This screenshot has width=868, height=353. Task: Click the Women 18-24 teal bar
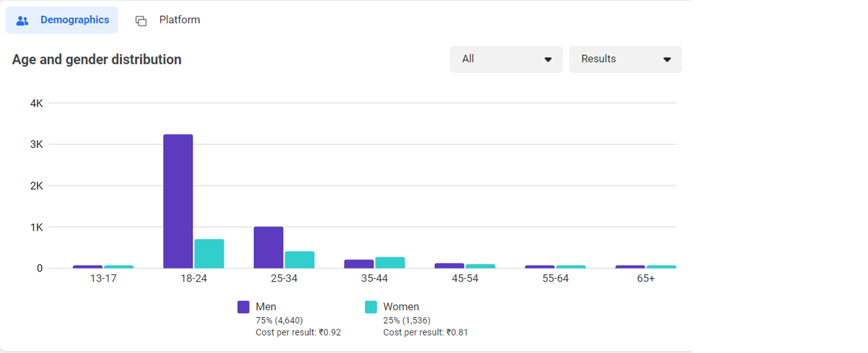click(209, 253)
